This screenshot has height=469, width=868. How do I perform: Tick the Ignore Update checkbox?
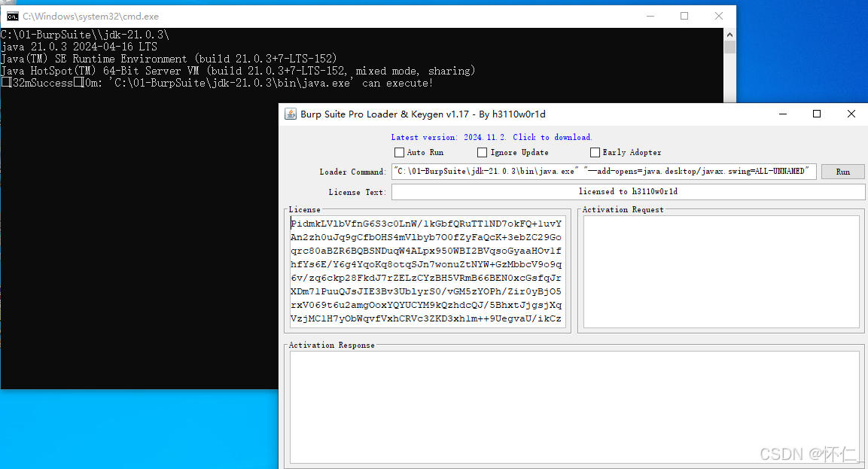click(x=482, y=152)
